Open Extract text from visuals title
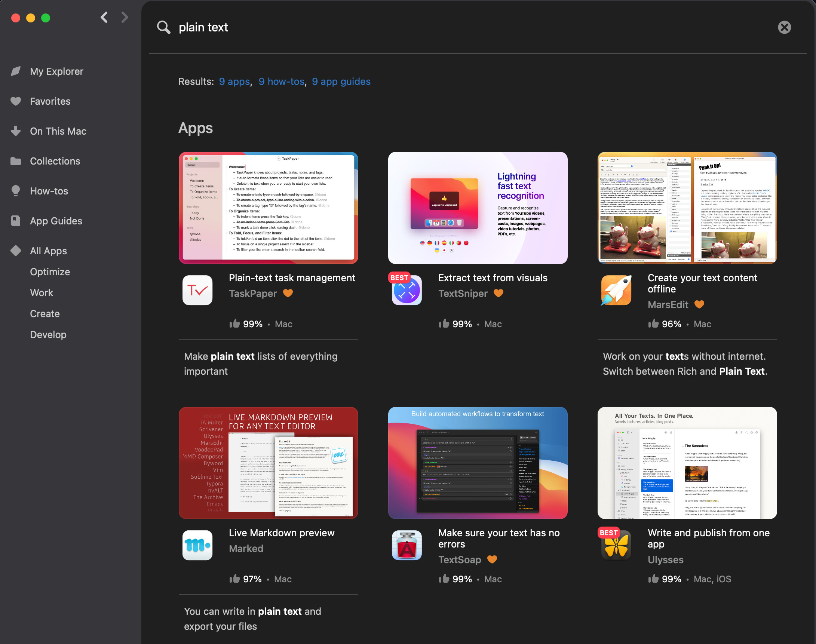 click(493, 278)
